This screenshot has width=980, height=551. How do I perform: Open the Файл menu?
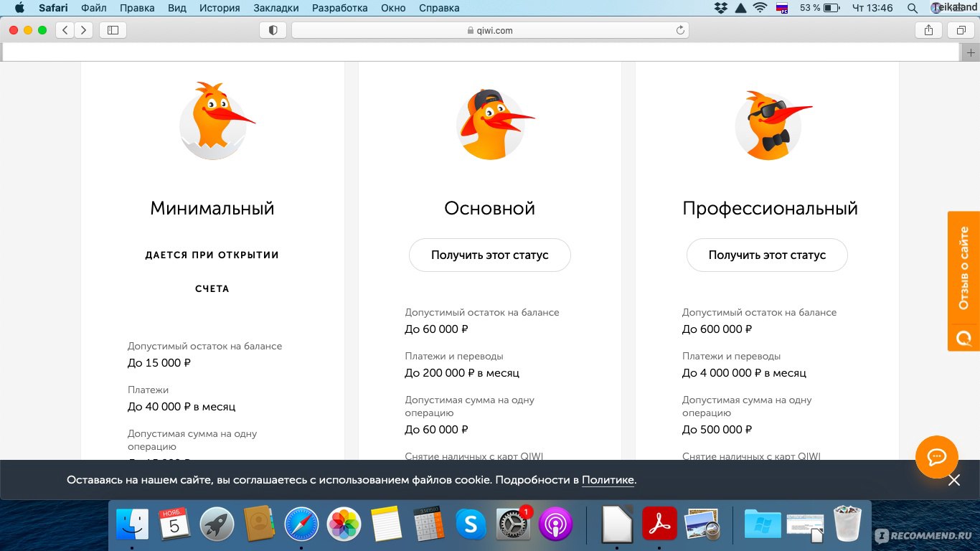[x=94, y=8]
